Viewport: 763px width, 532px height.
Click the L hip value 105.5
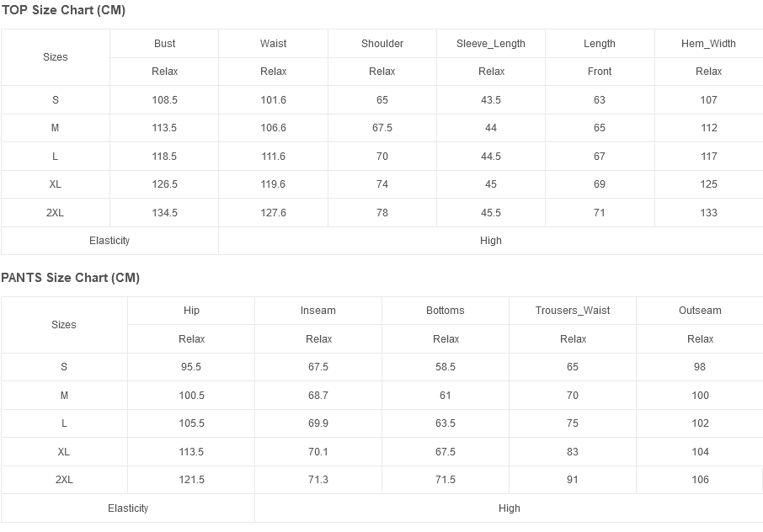(x=192, y=423)
